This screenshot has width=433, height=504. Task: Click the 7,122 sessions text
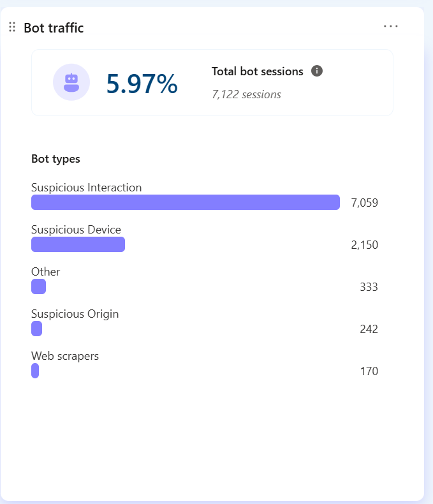coord(246,94)
